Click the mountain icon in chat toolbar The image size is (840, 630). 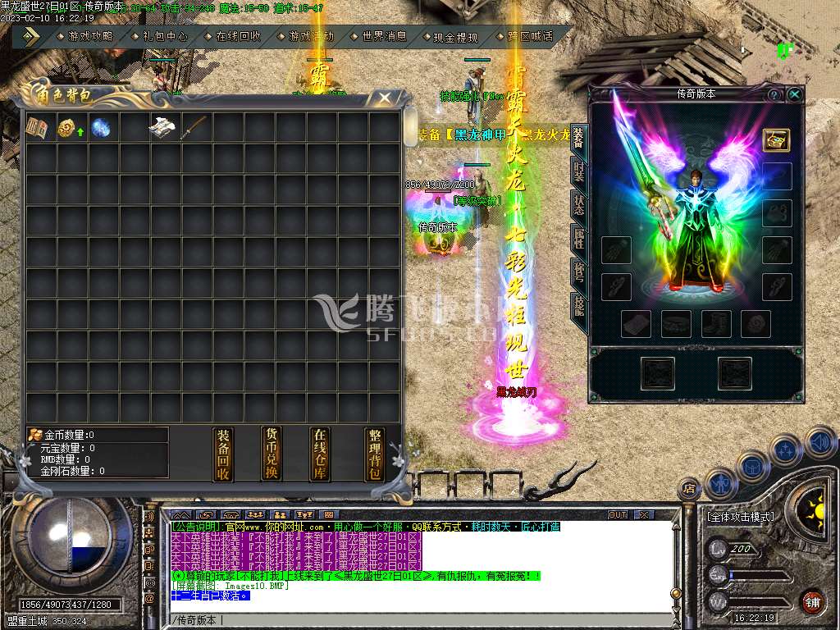(180, 515)
